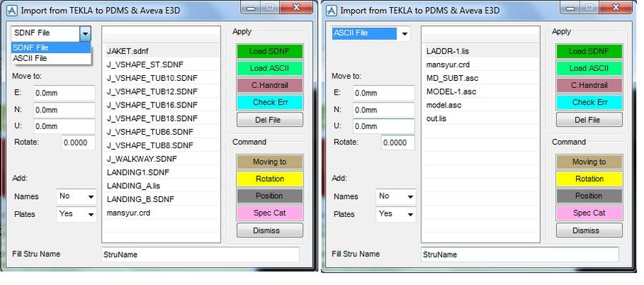Image resolution: width=644 pixels, height=285 pixels.
Task: Select J_VSHAPE_TUB16.SDNF file
Action: click(x=162, y=105)
